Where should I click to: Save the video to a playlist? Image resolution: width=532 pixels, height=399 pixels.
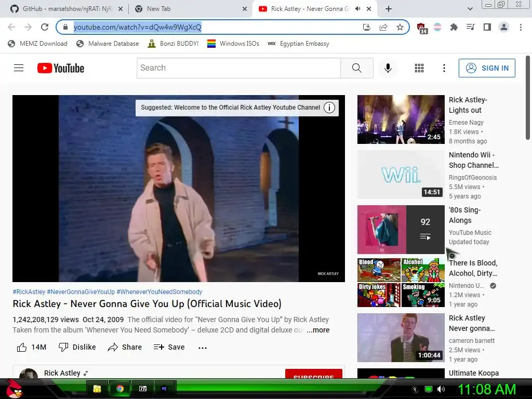(x=169, y=347)
